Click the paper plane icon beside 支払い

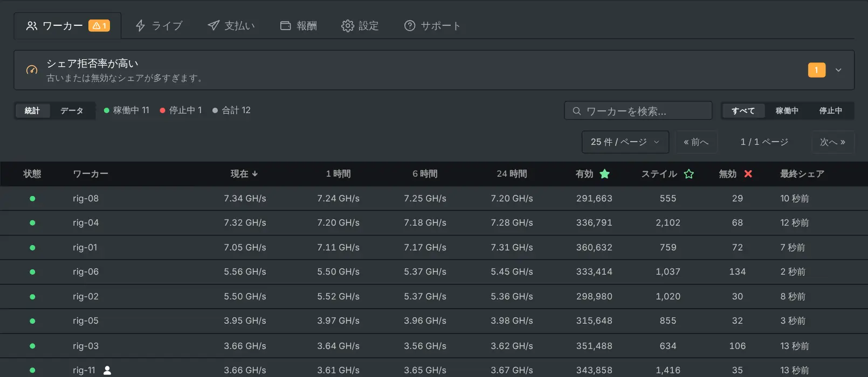click(213, 26)
